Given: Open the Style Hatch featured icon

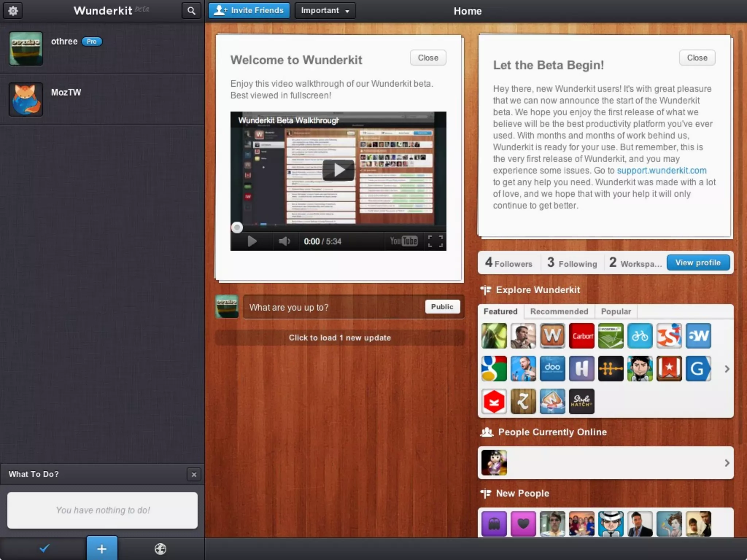Looking at the screenshot, I should point(581,401).
